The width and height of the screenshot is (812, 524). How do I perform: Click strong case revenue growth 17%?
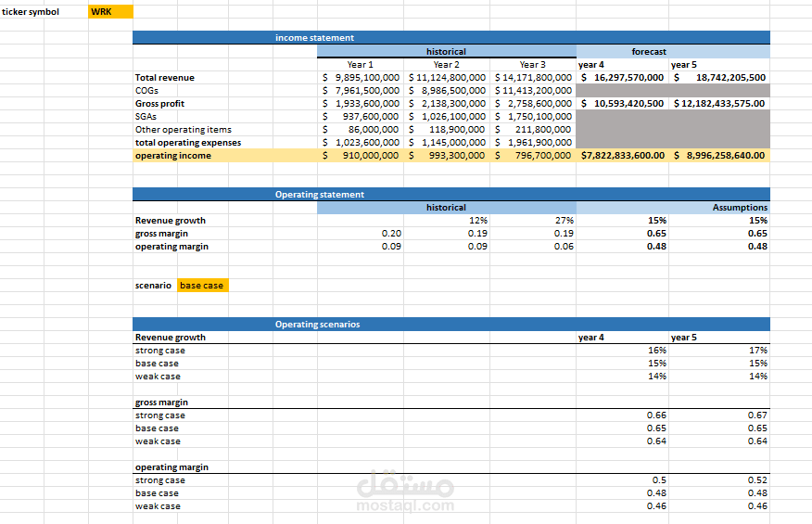click(719, 351)
